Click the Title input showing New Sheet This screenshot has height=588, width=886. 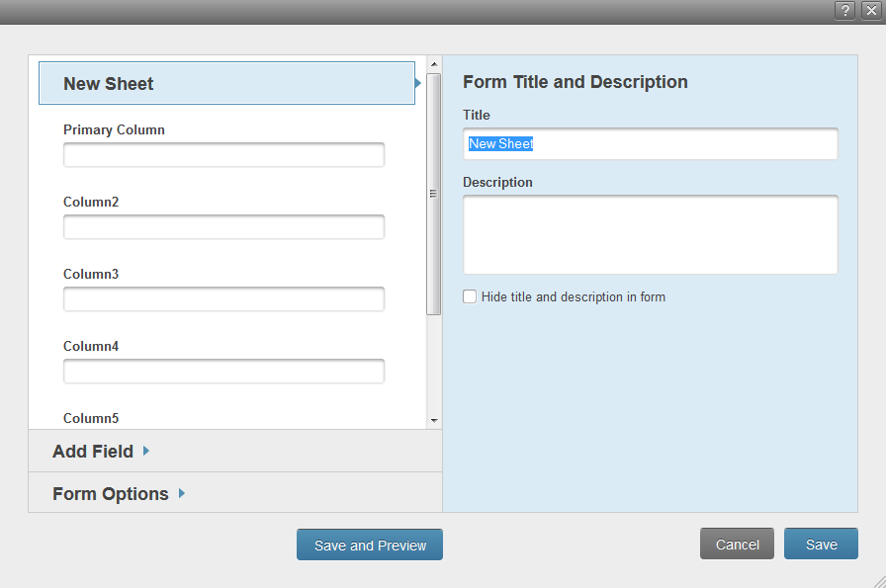pyautogui.click(x=650, y=143)
